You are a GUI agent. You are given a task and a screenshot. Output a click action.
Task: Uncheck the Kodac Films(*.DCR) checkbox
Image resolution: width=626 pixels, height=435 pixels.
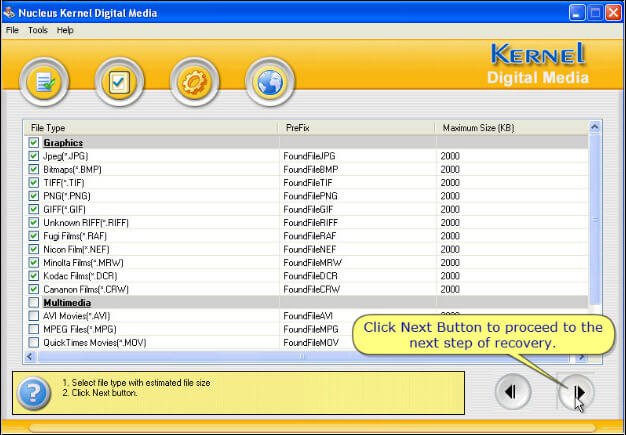[x=34, y=276]
